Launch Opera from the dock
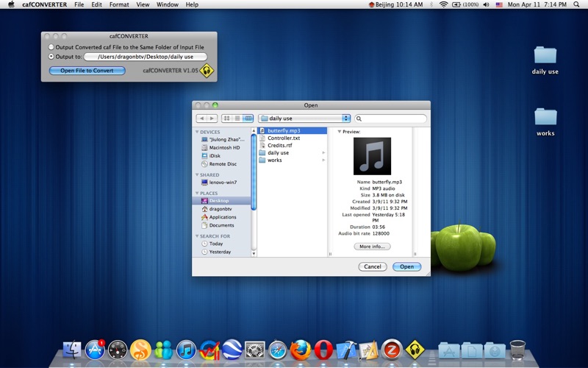Screen dimensions: 588x368 tap(323, 350)
